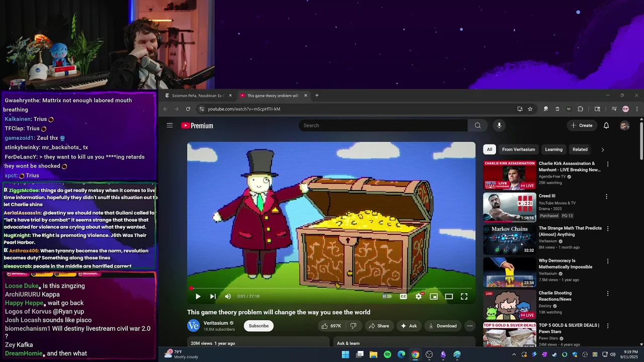This screenshot has width=644, height=362.
Task: Reload the page
Action: pos(188,109)
